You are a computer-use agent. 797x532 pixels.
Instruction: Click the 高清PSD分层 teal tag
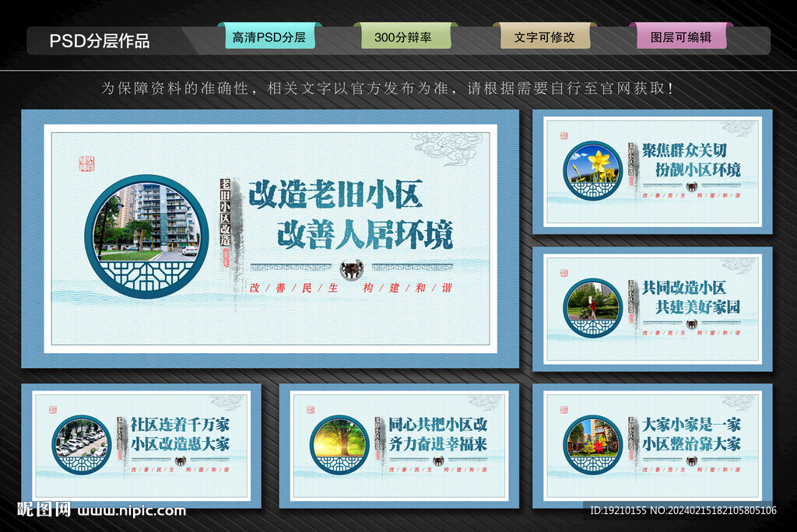click(x=269, y=37)
